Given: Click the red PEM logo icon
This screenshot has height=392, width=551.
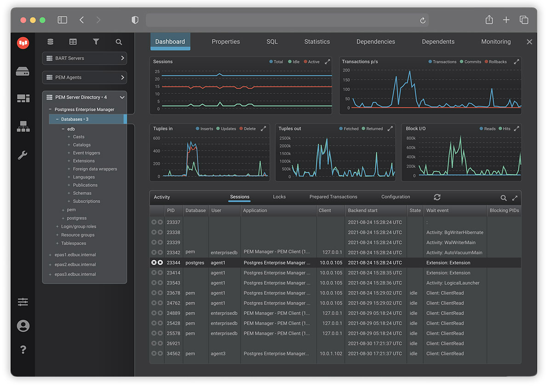Looking at the screenshot, I should click(x=23, y=43).
